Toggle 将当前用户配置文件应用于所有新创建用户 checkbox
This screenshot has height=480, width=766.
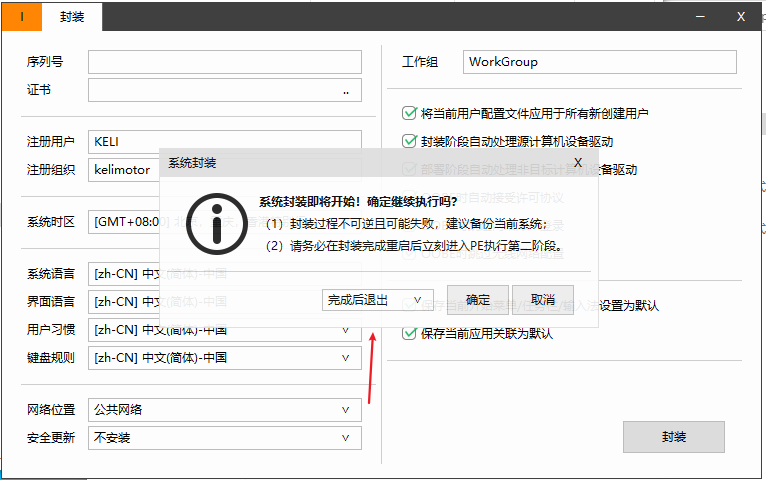point(409,113)
